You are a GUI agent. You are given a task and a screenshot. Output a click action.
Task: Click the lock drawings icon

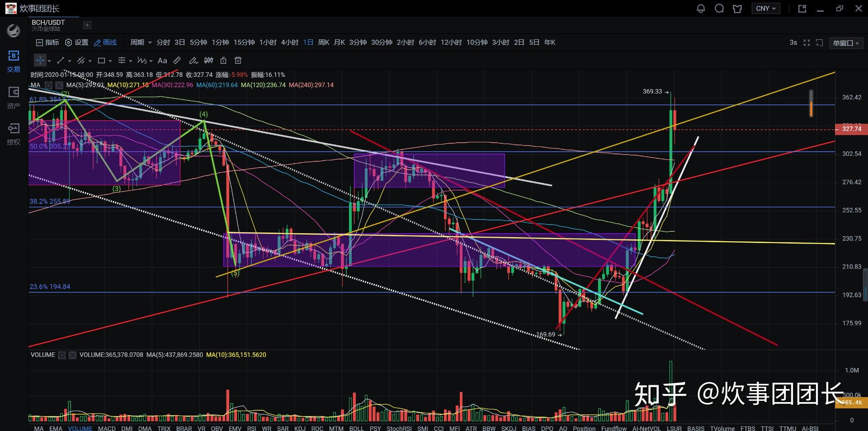coord(223,61)
